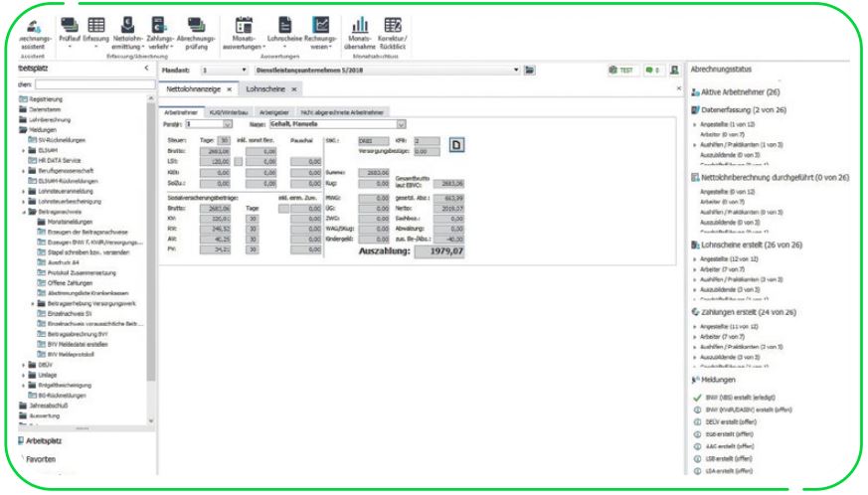Switch to the Lohnscheine document tab
Image resolution: width=868 pixels, height=495 pixels.
(x=266, y=89)
